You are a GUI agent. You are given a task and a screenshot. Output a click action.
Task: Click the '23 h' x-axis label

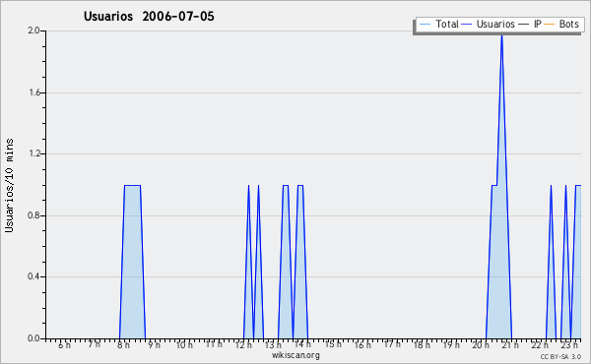569,344
